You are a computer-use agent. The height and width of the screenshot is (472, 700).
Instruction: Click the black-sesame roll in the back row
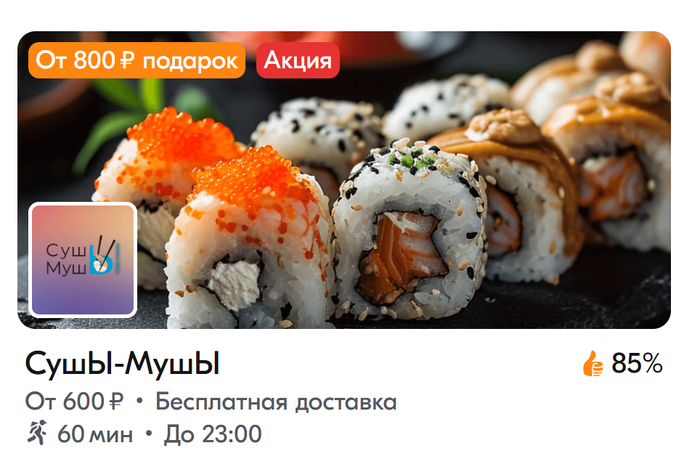(x=317, y=134)
